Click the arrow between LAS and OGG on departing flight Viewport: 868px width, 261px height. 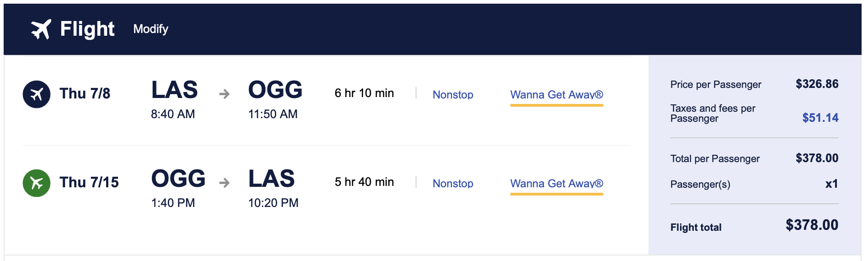(x=224, y=94)
